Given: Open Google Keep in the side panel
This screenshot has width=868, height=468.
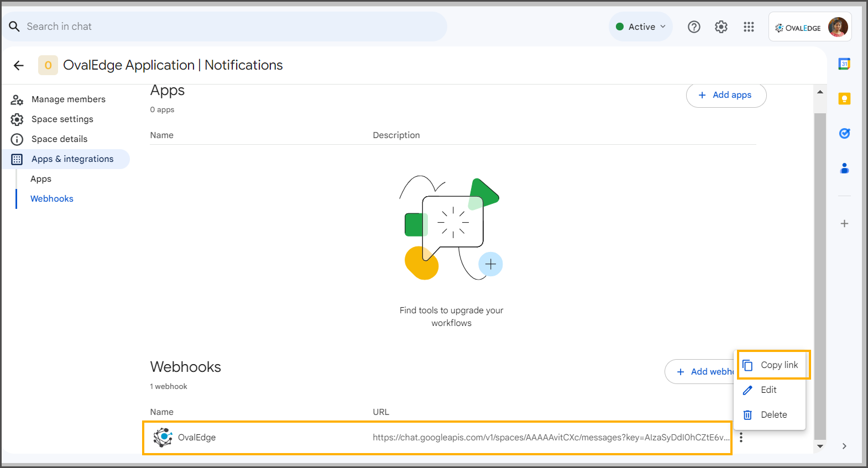Looking at the screenshot, I should [x=844, y=99].
